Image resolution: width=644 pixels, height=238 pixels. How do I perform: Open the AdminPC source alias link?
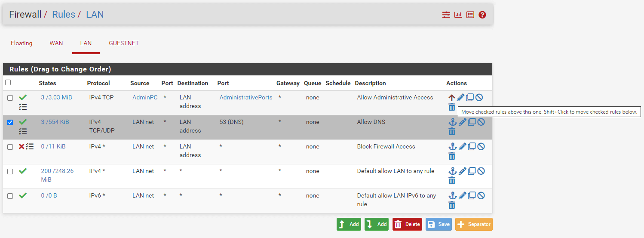[145, 98]
